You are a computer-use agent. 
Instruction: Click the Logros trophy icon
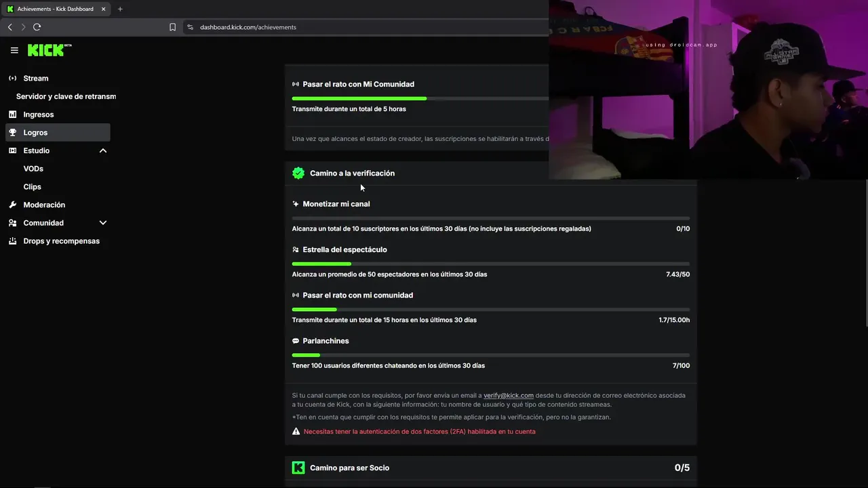12,133
